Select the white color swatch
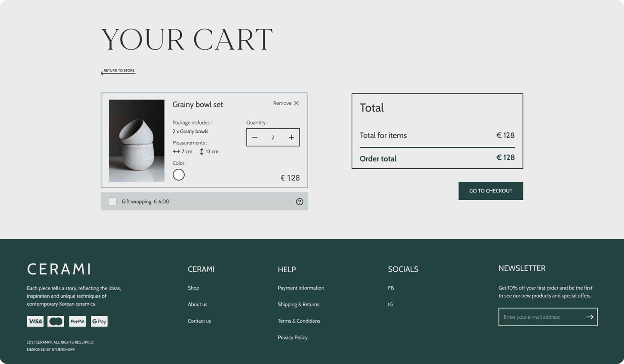Viewport: 624px width, 364px height. (178, 175)
